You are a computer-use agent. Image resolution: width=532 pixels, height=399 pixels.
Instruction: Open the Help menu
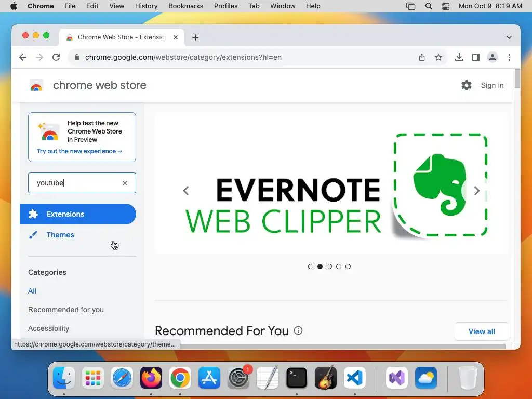click(313, 6)
